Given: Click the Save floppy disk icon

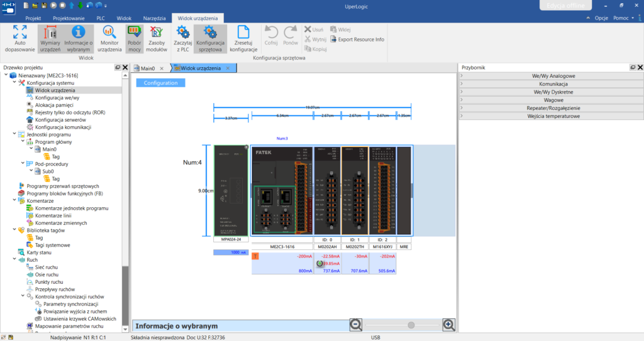Looking at the screenshot, I should click(44, 5).
